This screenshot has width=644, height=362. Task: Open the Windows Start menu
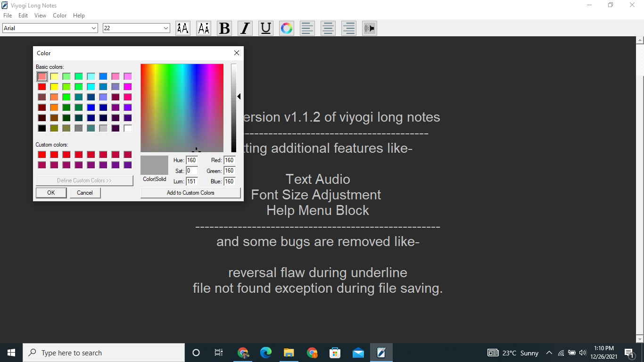(x=11, y=353)
